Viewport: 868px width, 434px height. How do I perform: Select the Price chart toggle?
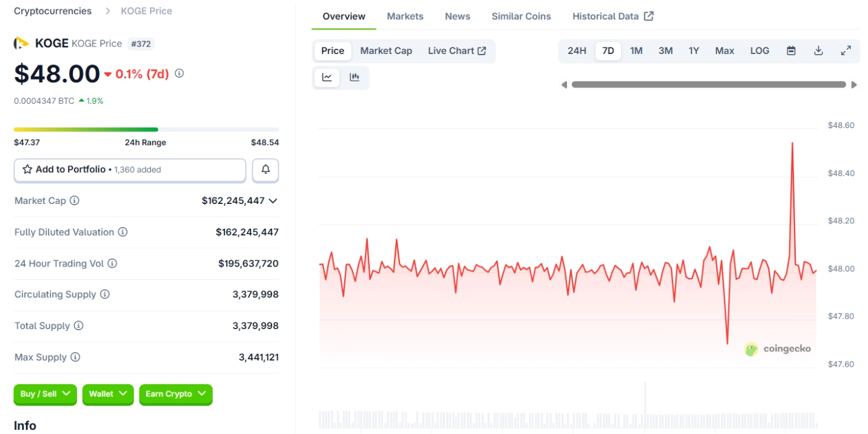click(333, 51)
